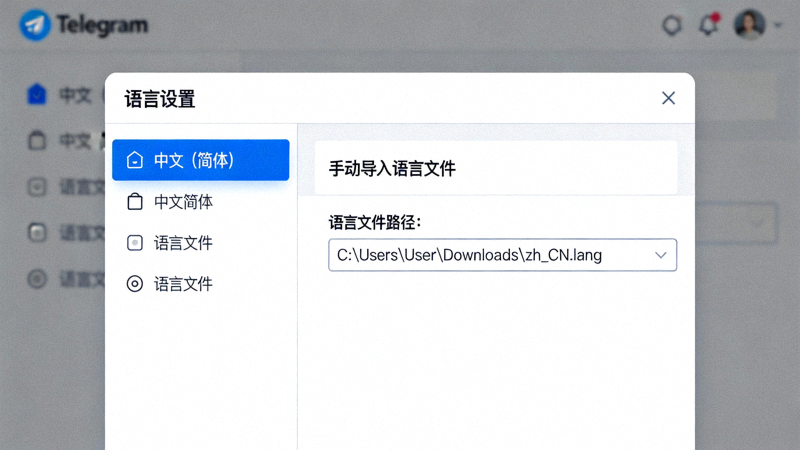The image size is (800, 450).
Task: Click the home icon beside 中文（简体）
Action: point(135,160)
